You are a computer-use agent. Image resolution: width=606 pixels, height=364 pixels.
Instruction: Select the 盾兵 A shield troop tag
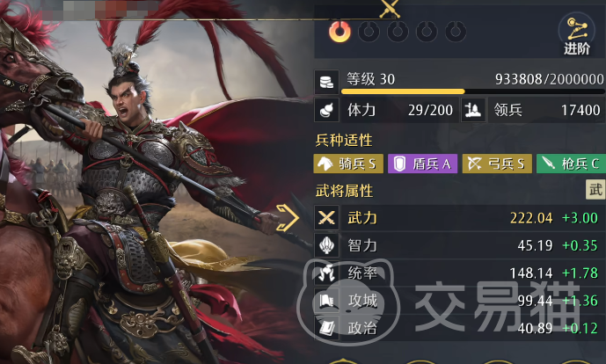[x=422, y=164]
